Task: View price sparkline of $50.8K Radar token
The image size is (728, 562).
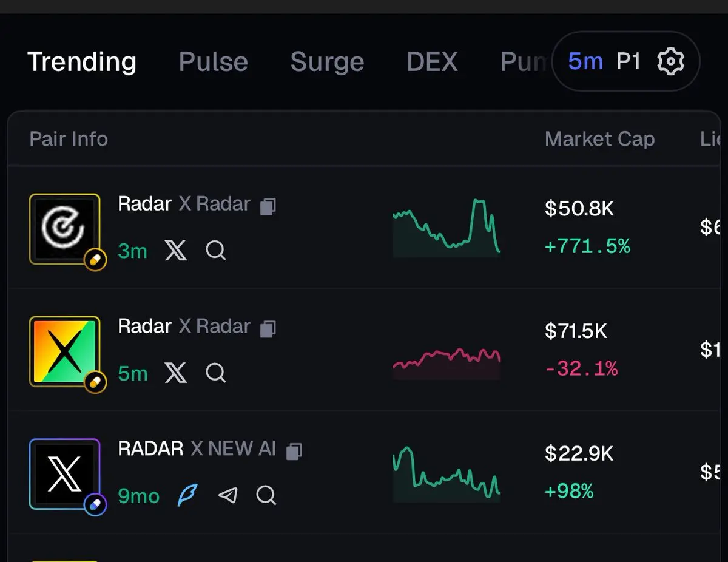Action: point(447,228)
